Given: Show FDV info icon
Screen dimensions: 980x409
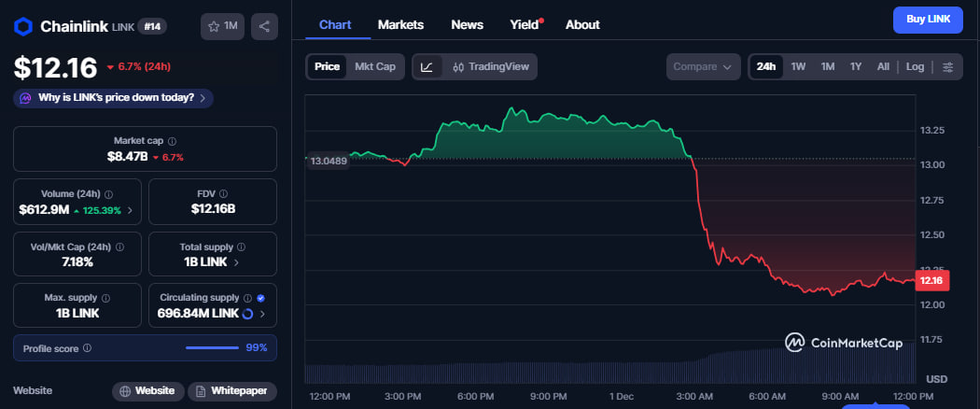Looking at the screenshot, I should coord(224,194).
